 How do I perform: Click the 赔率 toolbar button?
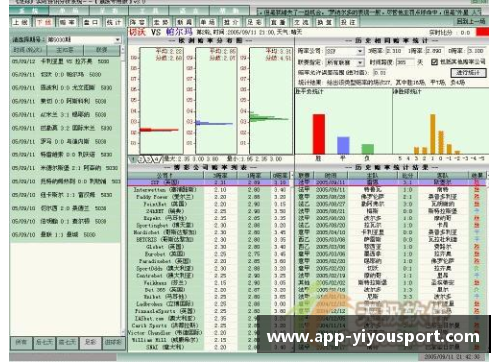click(x=67, y=22)
